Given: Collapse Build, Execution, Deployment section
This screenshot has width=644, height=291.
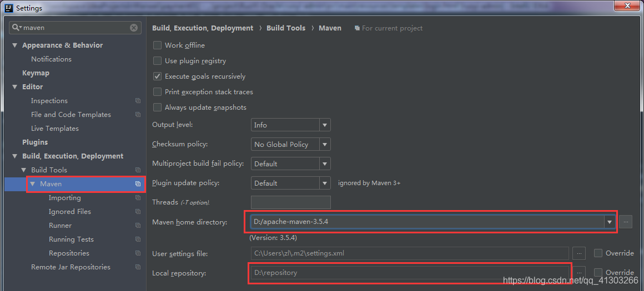Looking at the screenshot, I should tap(15, 156).
